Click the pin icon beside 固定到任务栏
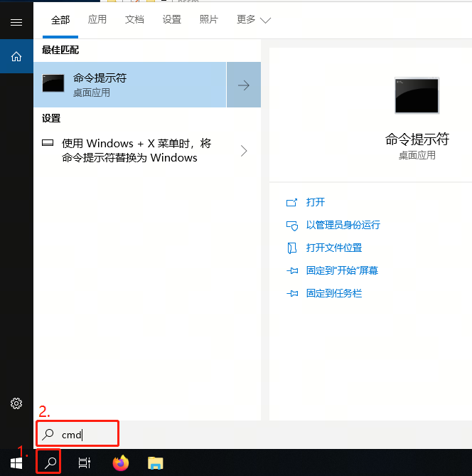 coord(292,293)
